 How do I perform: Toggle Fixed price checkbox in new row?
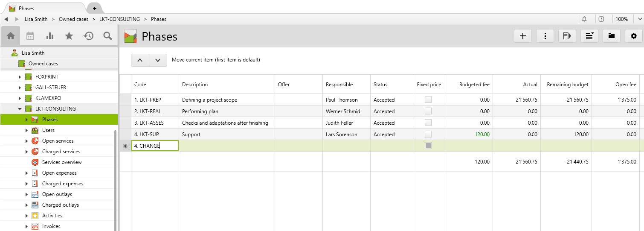[x=428, y=146]
